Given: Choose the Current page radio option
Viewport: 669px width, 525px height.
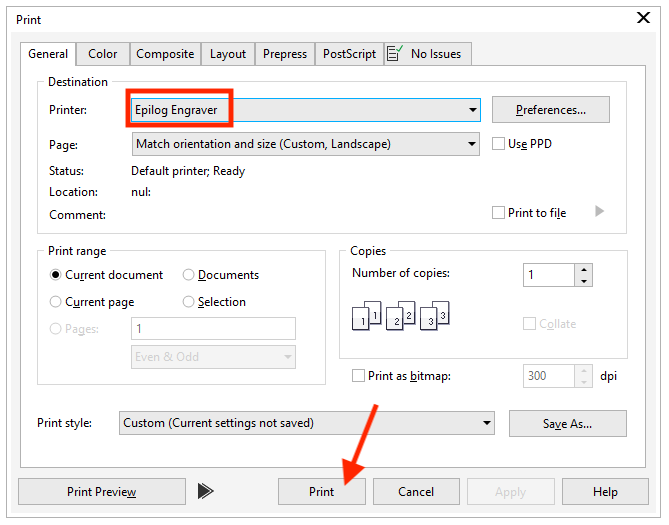Looking at the screenshot, I should (55, 302).
